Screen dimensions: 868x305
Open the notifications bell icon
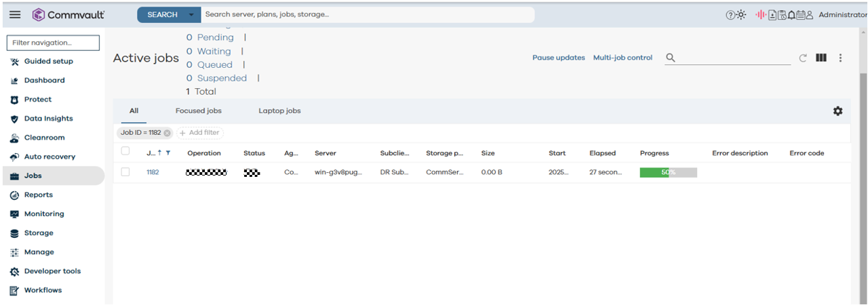click(x=791, y=15)
